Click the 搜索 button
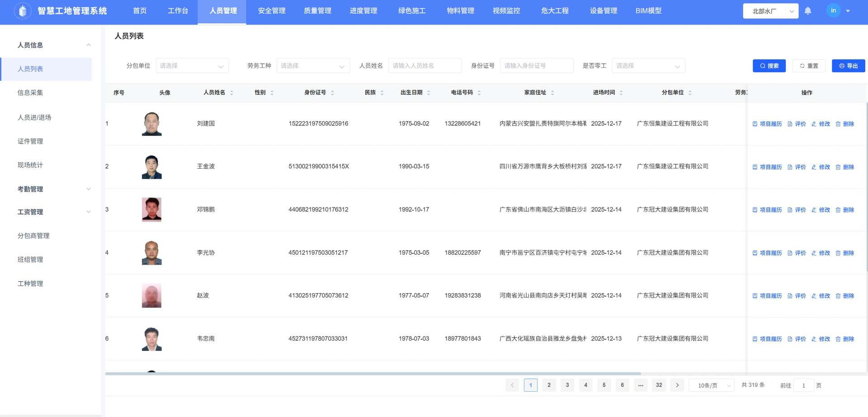Image resolution: width=868 pixels, height=417 pixels. [x=769, y=66]
